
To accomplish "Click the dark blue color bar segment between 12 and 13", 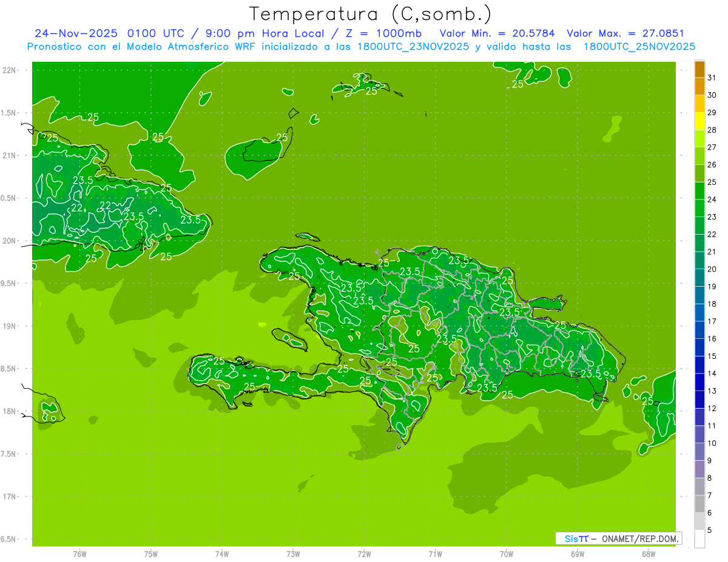I will click(x=699, y=400).
